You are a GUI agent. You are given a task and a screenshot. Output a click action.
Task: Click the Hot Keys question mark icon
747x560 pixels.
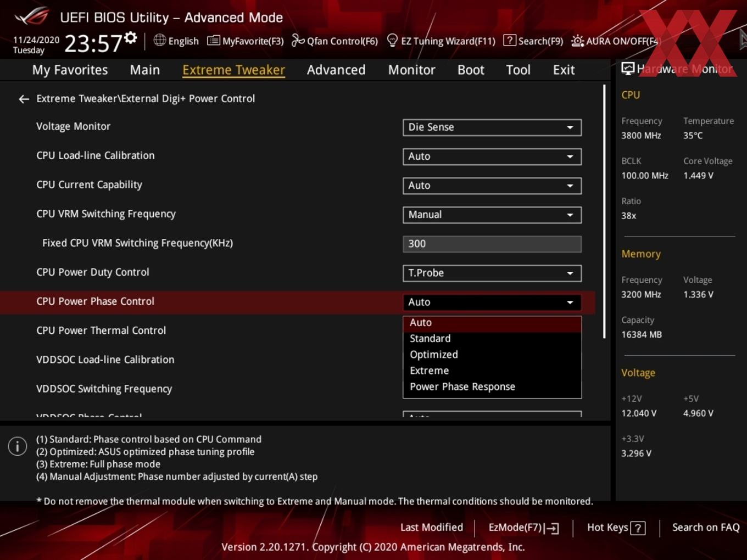click(x=638, y=528)
